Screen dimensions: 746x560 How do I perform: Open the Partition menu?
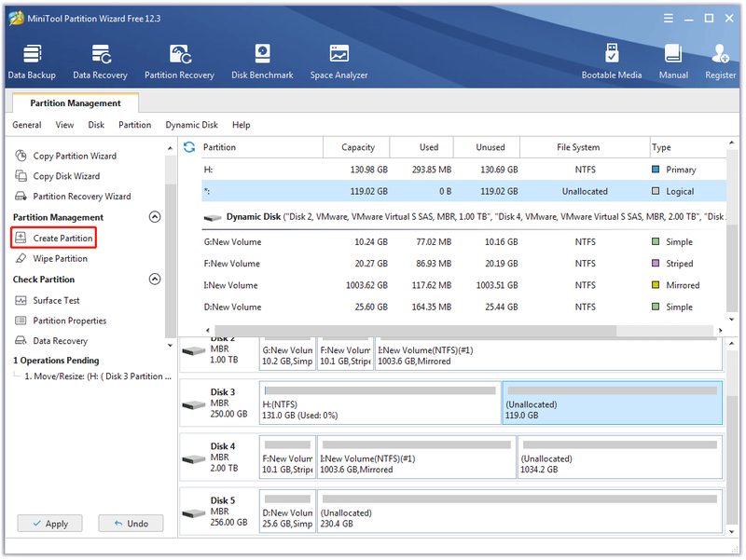[134, 125]
